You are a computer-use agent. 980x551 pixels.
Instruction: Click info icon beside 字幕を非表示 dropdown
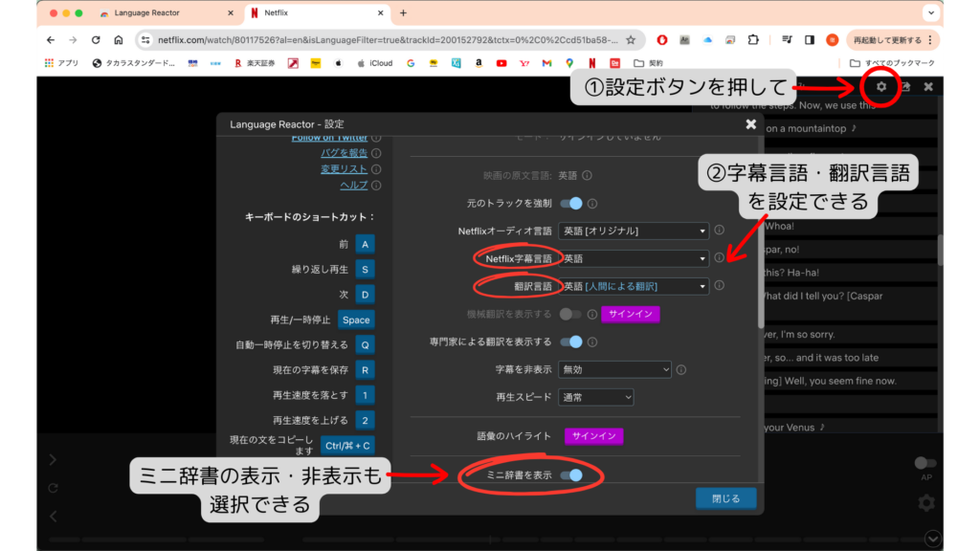pyautogui.click(x=681, y=370)
